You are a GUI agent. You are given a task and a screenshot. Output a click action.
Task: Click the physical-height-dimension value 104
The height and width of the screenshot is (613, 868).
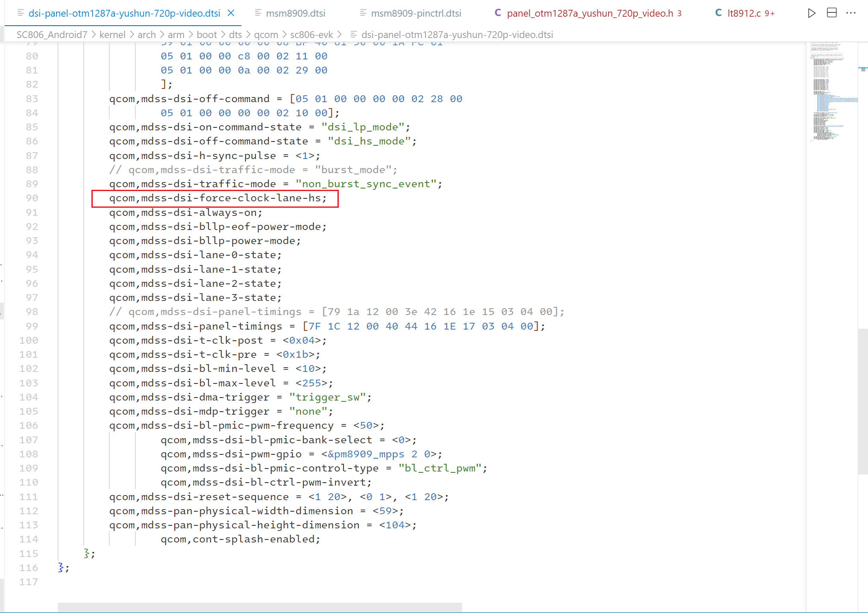(395, 525)
